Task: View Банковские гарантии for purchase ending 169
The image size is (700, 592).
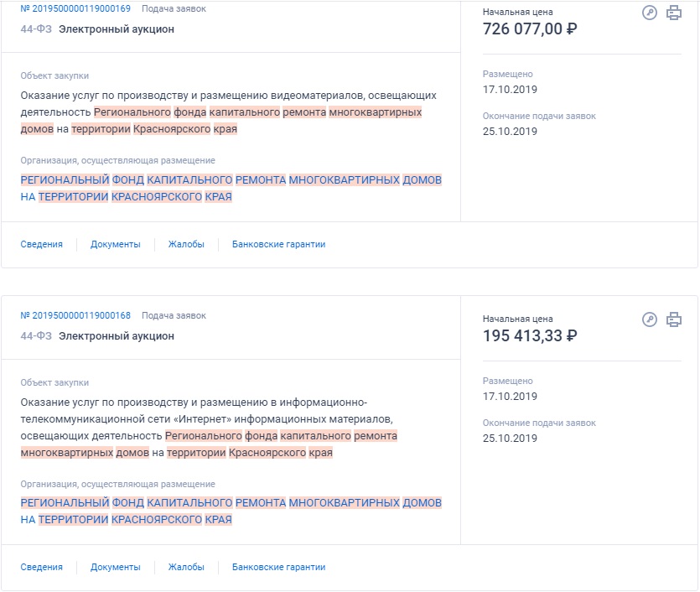Action: (x=278, y=244)
